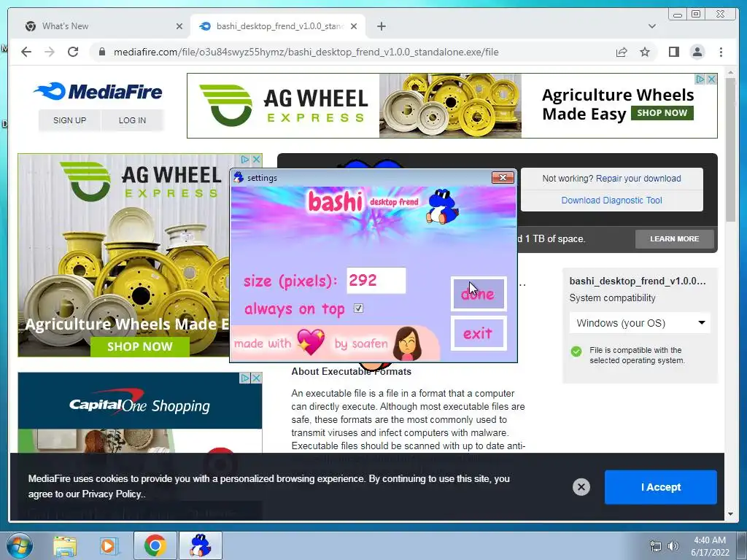Go forward in Chrome

coord(50,52)
